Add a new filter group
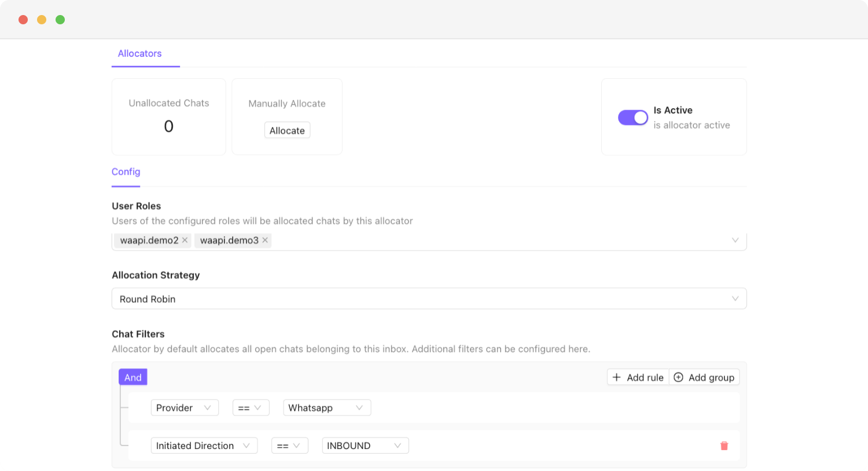Image resolution: width=868 pixels, height=471 pixels. point(704,377)
